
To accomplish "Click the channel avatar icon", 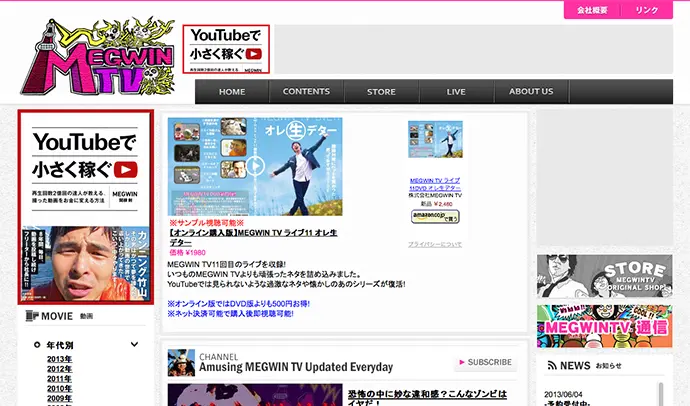I will coord(181,362).
